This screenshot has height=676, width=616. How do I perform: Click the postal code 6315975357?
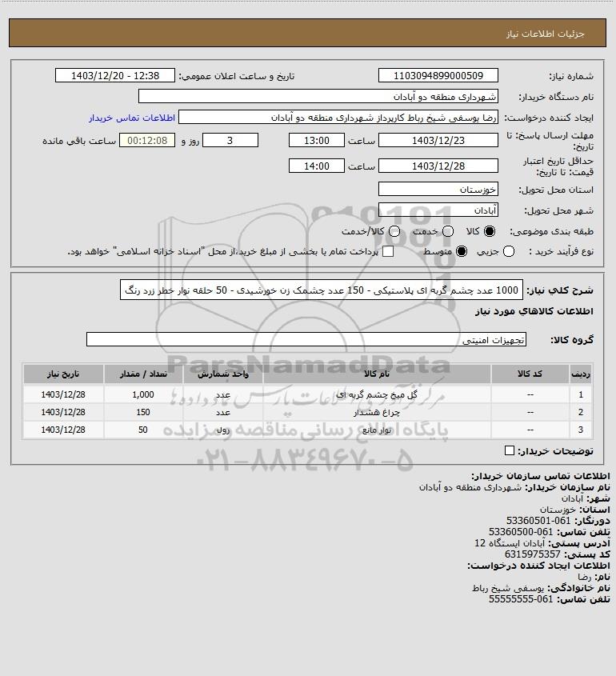[x=532, y=554]
